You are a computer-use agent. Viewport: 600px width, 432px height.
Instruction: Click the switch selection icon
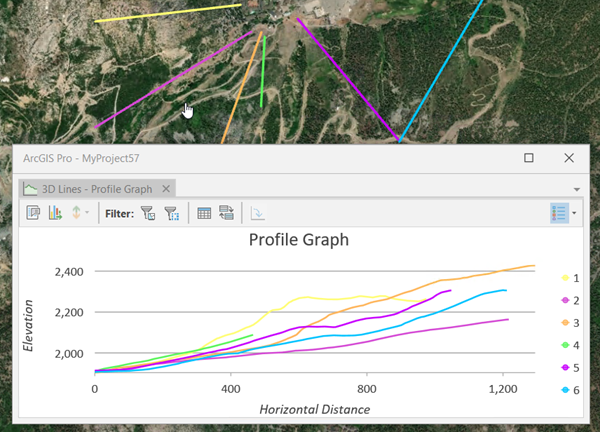pyautogui.click(x=226, y=213)
